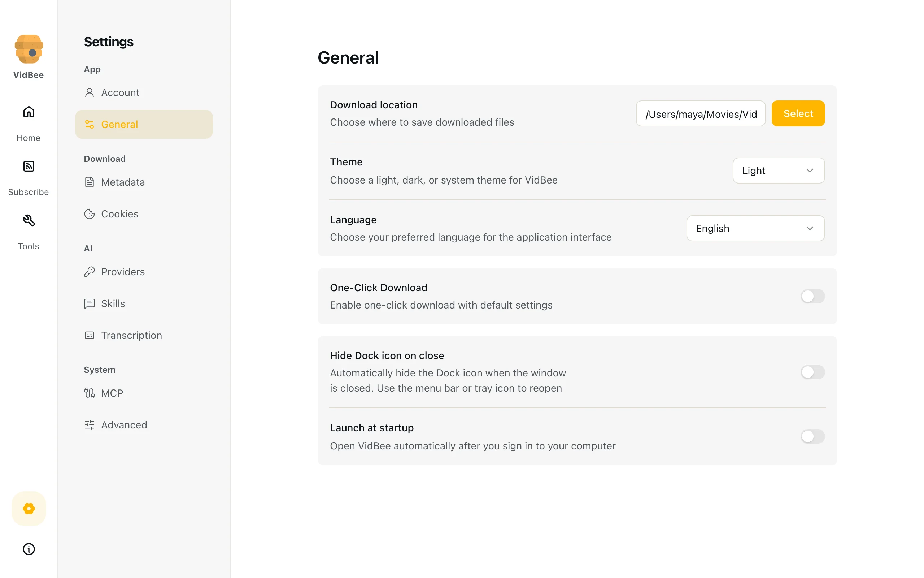Screen dimensions: 924x578
Task: Open the Language dropdown showing English
Action: click(x=755, y=228)
